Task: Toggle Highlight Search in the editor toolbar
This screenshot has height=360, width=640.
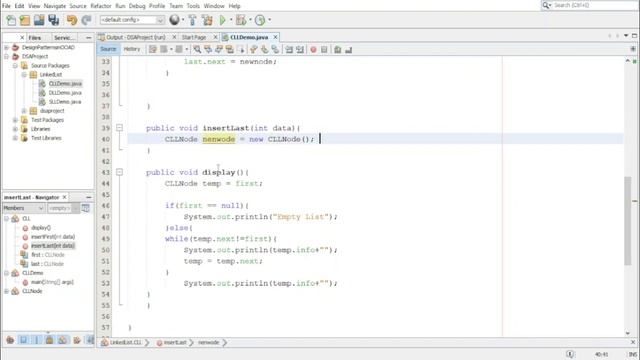Action: click(x=230, y=49)
